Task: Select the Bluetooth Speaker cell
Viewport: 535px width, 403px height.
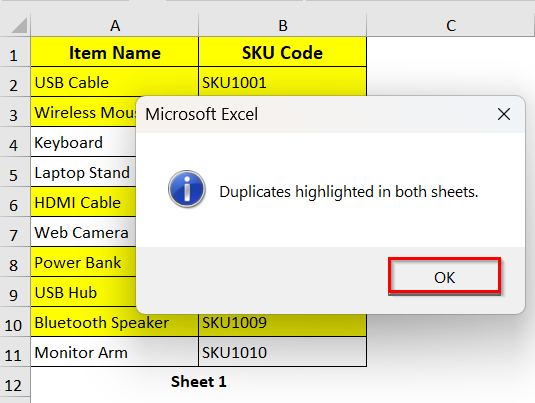Action: (115, 322)
